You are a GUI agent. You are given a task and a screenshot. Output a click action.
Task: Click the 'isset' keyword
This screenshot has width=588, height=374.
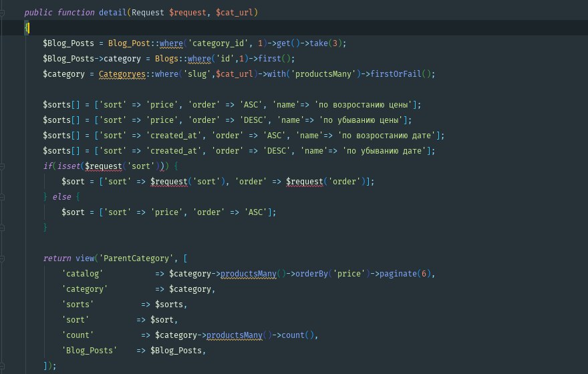click(69, 166)
